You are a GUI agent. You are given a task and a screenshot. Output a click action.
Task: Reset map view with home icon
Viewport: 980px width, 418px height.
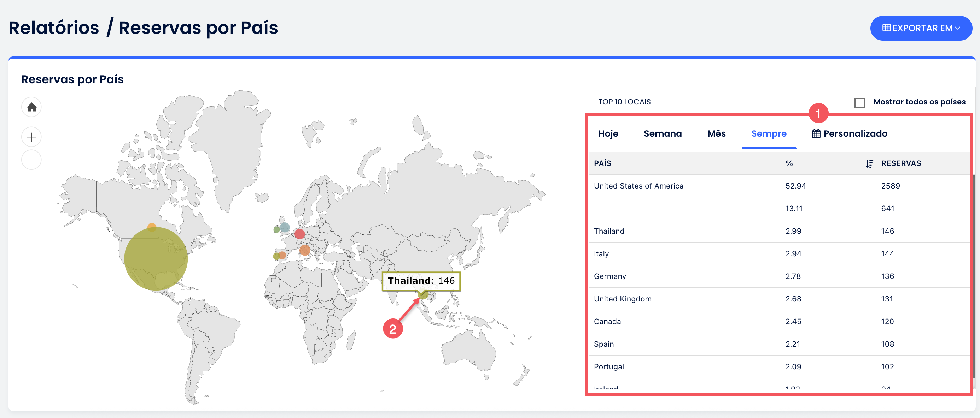coord(31,107)
